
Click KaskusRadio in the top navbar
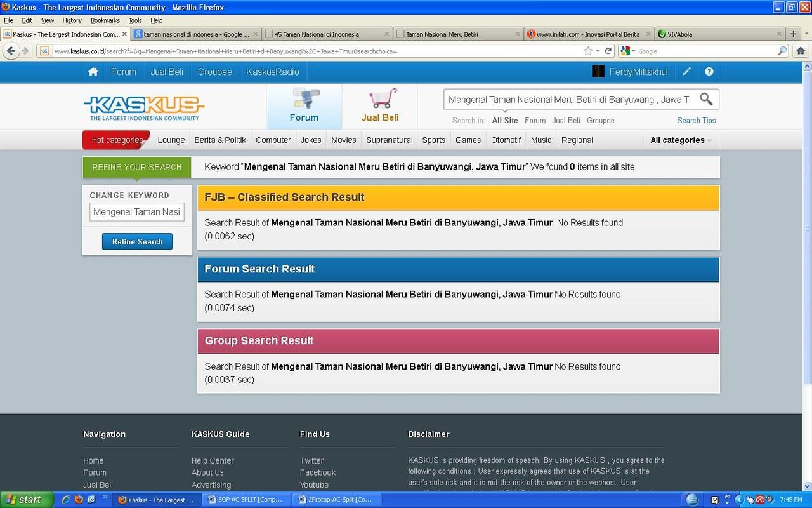273,72
